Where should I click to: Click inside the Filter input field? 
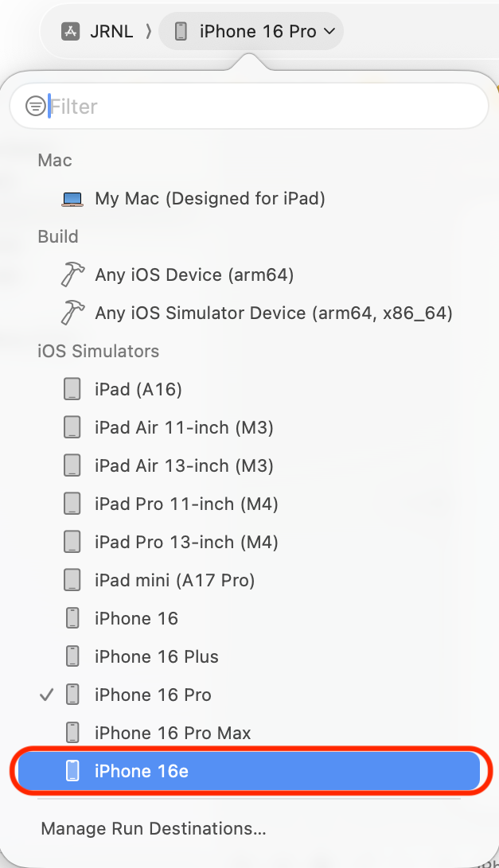click(159, 104)
